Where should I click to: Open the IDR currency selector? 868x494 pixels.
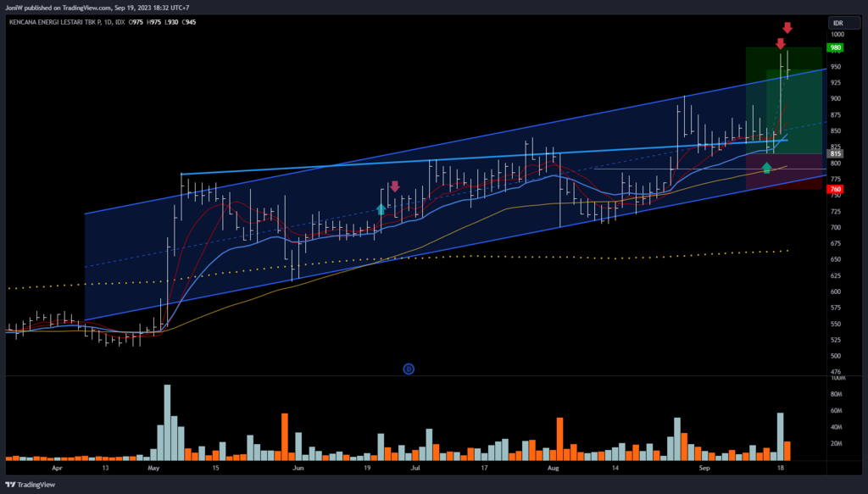click(x=837, y=23)
